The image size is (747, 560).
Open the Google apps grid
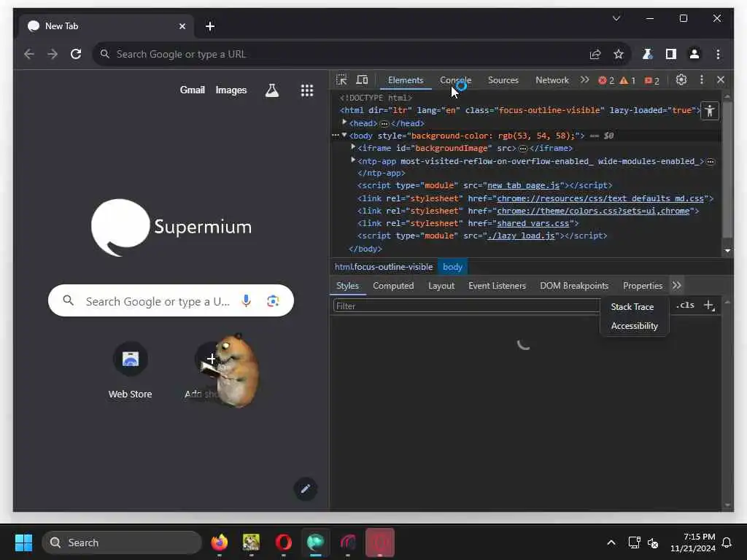coord(307,90)
